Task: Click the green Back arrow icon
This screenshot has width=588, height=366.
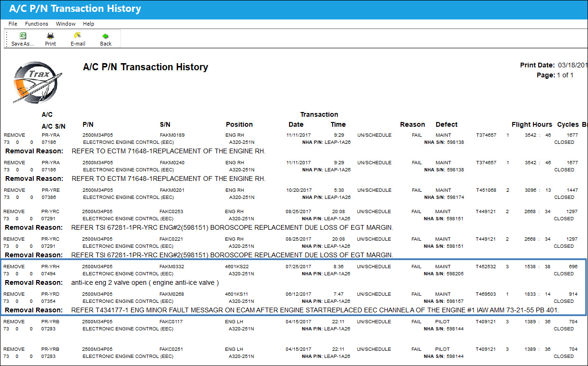Action: (105, 36)
